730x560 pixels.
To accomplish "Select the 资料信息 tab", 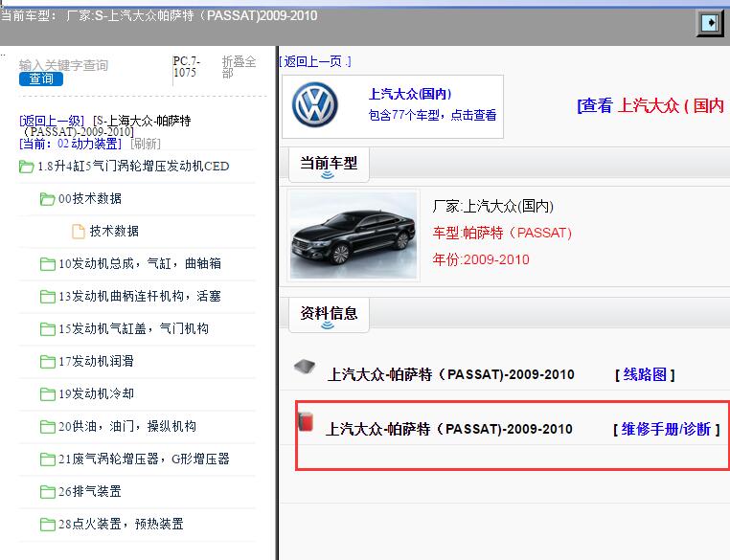I will [x=329, y=315].
